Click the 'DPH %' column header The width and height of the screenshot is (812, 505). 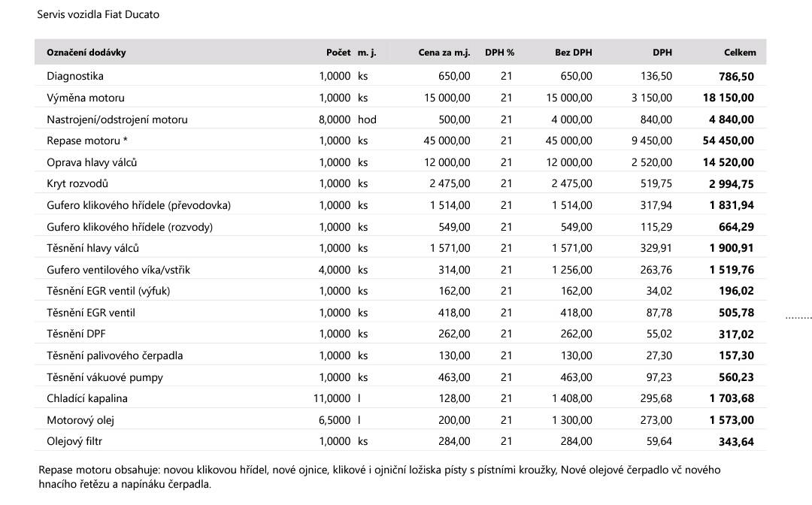499,53
